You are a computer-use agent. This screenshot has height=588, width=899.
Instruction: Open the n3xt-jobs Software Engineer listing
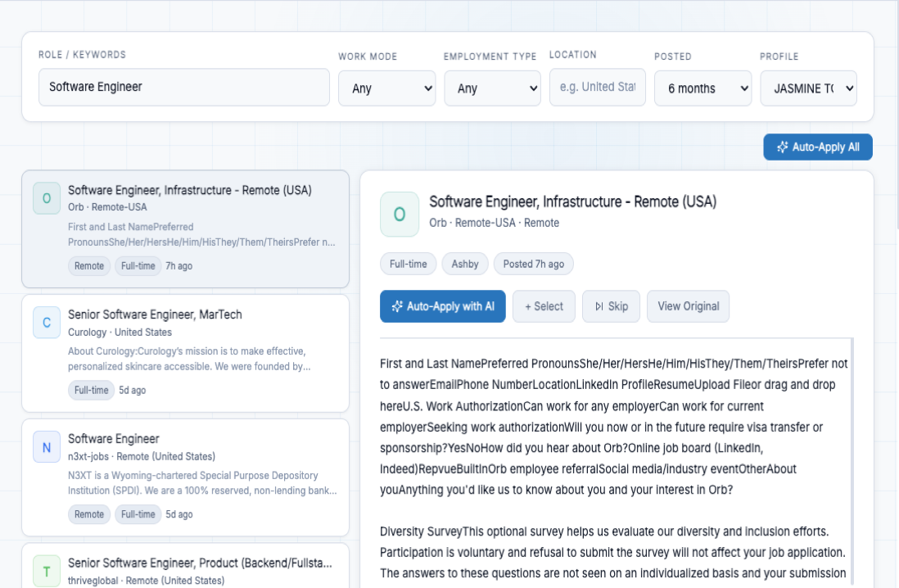click(185, 477)
